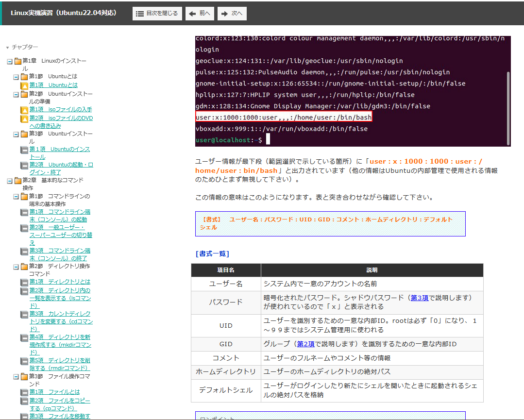Collapse the 第1節 コマンドラインの端末の基本操作 node
Viewport: 524px width, 420px height.
point(16,197)
